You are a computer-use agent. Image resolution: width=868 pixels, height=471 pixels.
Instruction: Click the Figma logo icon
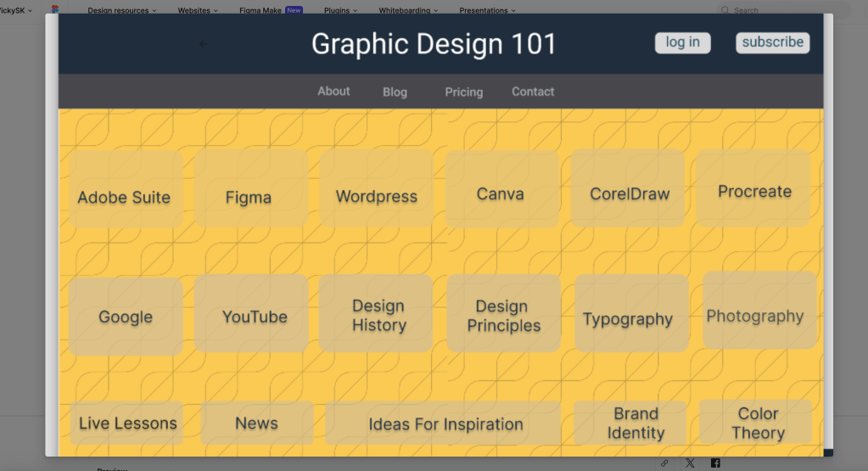[x=55, y=10]
